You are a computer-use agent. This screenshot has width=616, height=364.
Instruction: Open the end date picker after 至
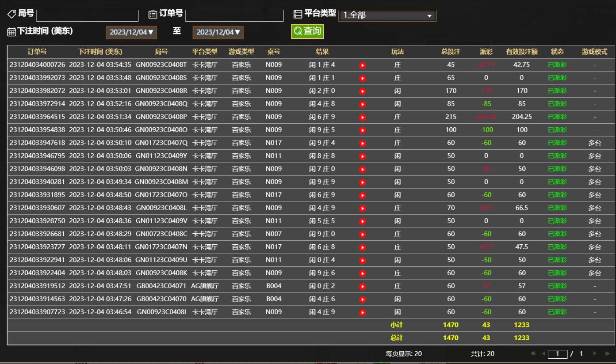point(218,32)
